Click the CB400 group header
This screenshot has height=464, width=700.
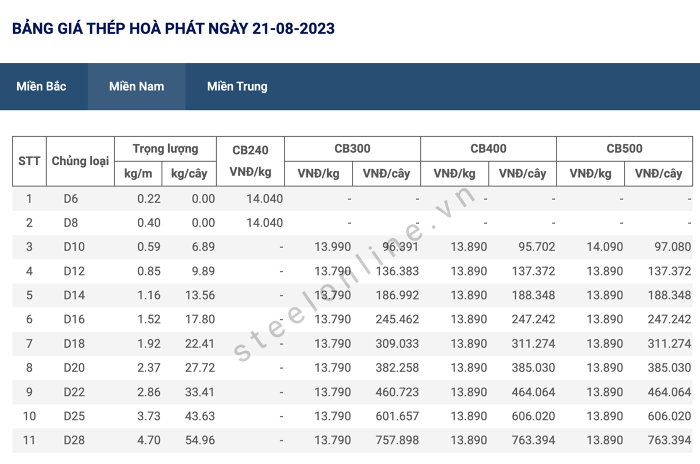coord(488,149)
